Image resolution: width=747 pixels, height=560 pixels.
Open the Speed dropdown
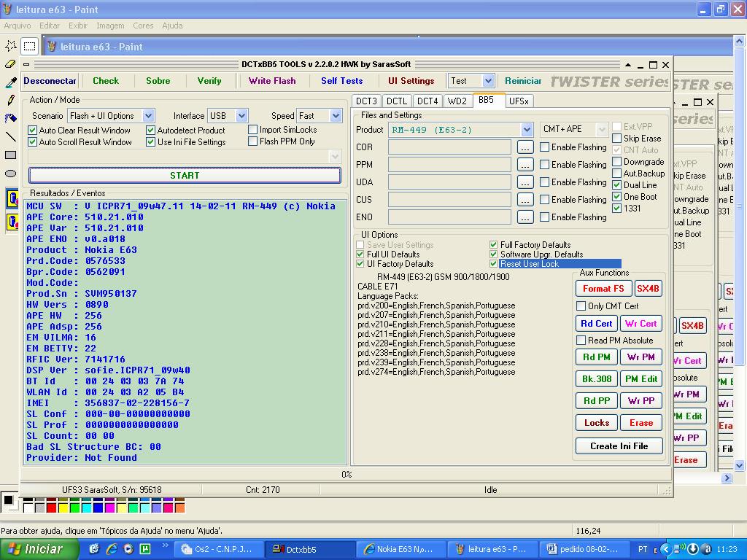pos(336,116)
